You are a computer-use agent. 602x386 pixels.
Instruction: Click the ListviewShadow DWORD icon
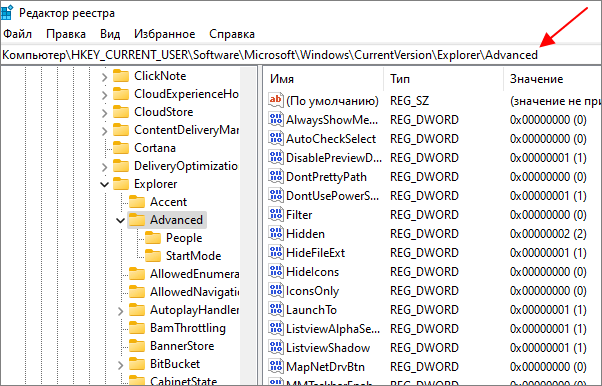tap(276, 348)
